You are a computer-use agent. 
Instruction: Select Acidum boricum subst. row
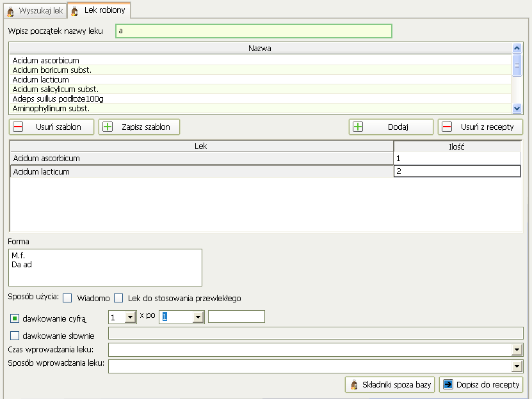point(260,70)
